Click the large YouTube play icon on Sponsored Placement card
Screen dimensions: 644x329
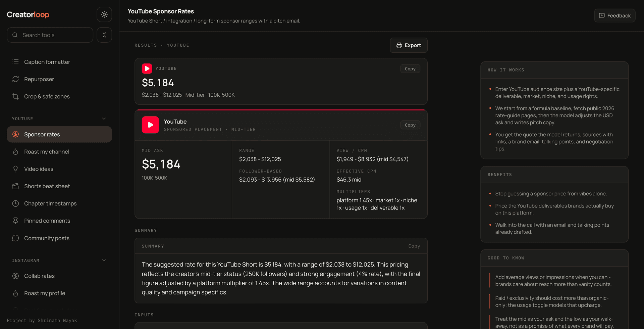150,125
